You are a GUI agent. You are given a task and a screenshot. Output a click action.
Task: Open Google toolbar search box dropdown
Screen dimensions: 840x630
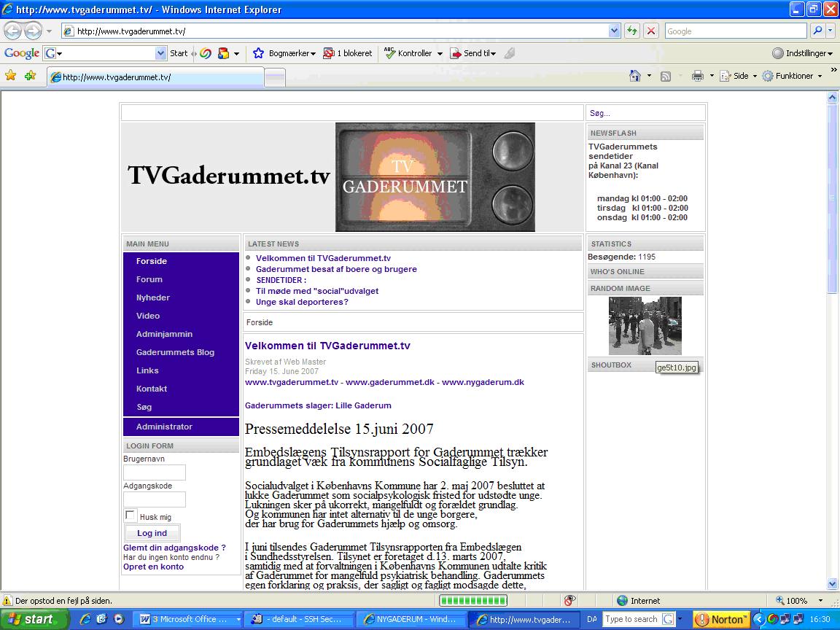(x=160, y=53)
